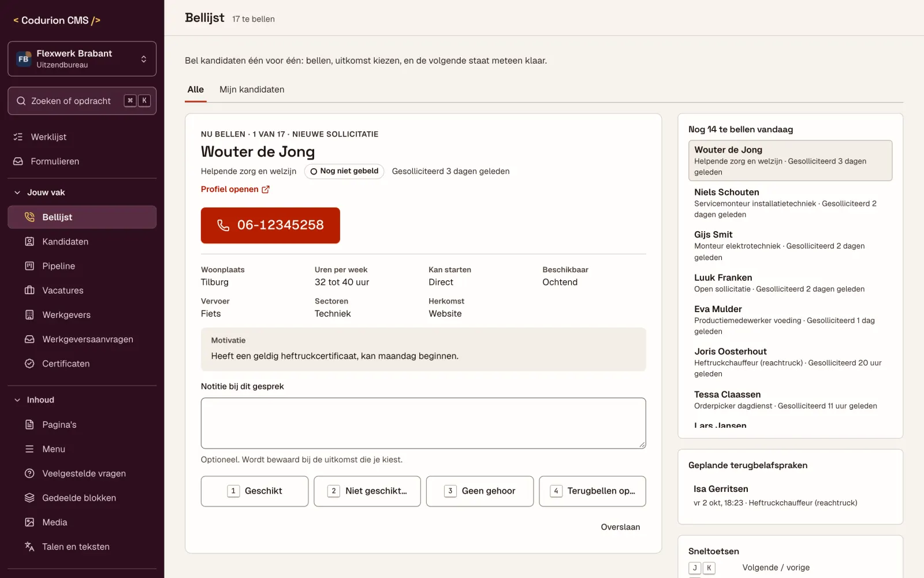Select Luuk Franken in call list

(x=790, y=283)
